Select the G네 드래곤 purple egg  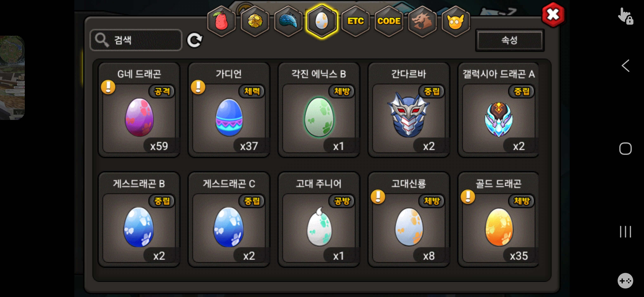tap(139, 110)
